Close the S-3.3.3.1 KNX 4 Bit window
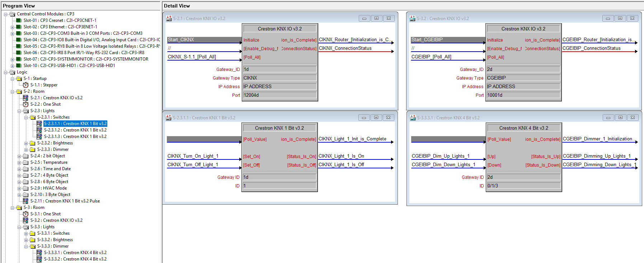The width and height of the screenshot is (644, 263). click(633, 118)
